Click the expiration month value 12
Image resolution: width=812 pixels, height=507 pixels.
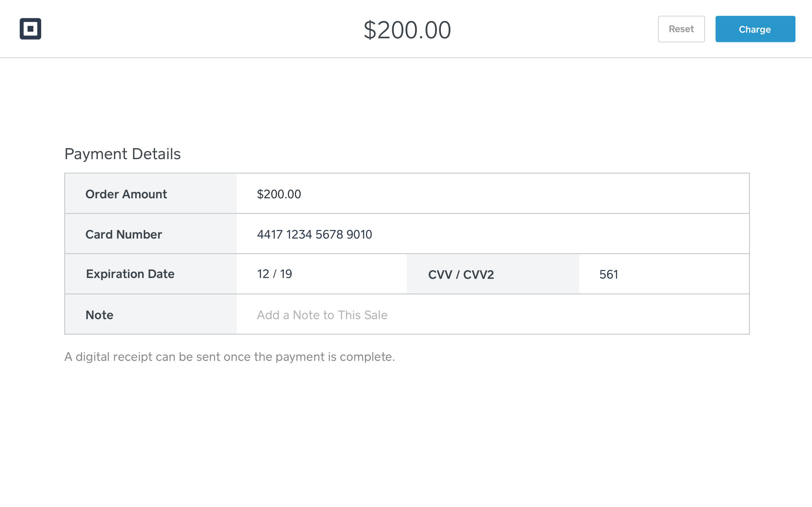[x=263, y=274]
